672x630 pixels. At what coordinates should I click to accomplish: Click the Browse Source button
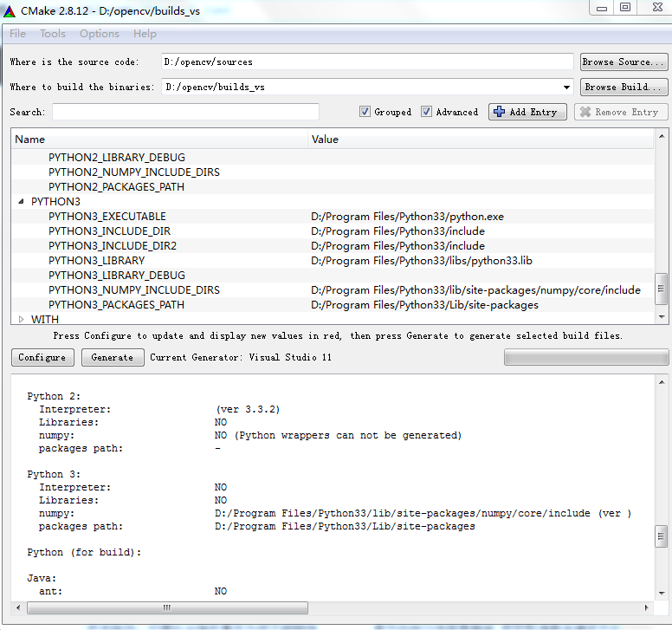pos(624,62)
